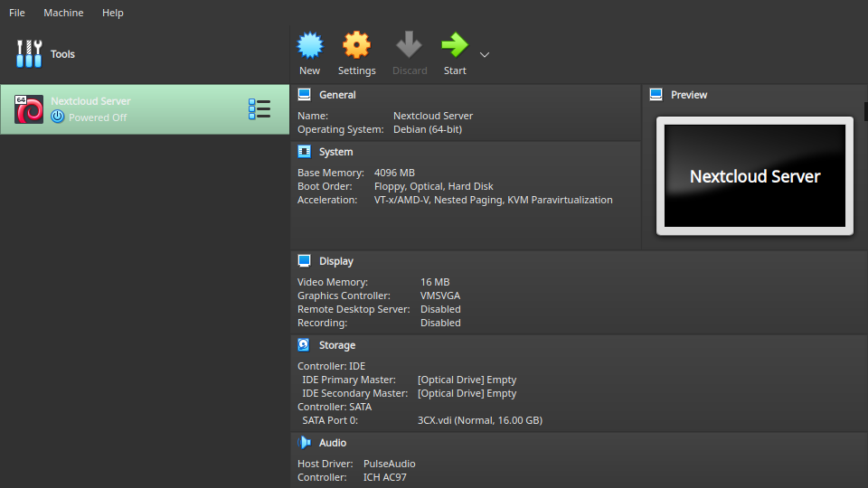Click the System section chip icon

[x=305, y=151]
